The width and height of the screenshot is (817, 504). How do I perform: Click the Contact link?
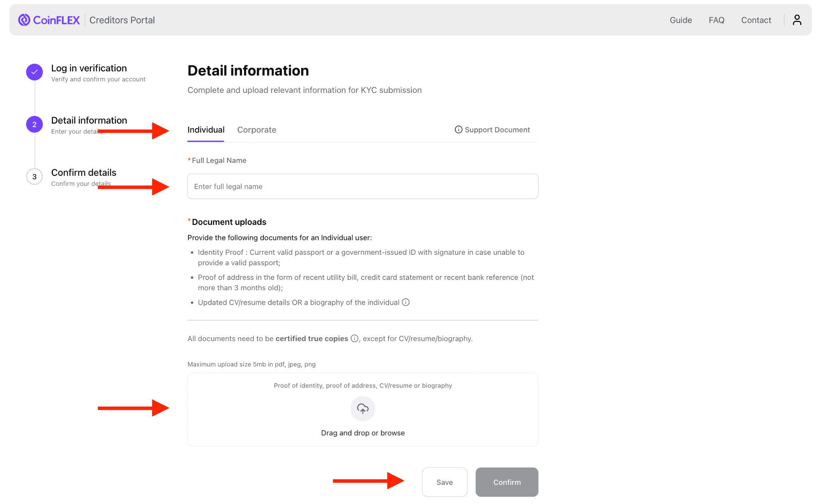pos(756,20)
